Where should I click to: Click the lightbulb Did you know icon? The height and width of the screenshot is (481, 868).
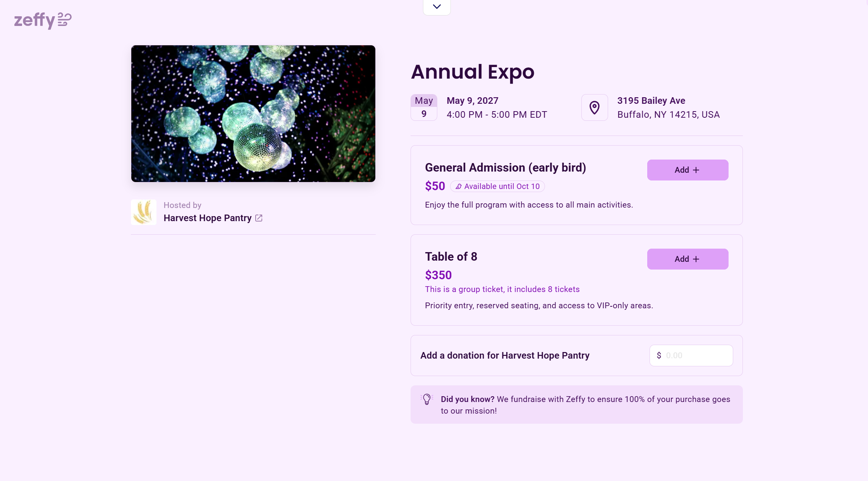pyautogui.click(x=426, y=399)
